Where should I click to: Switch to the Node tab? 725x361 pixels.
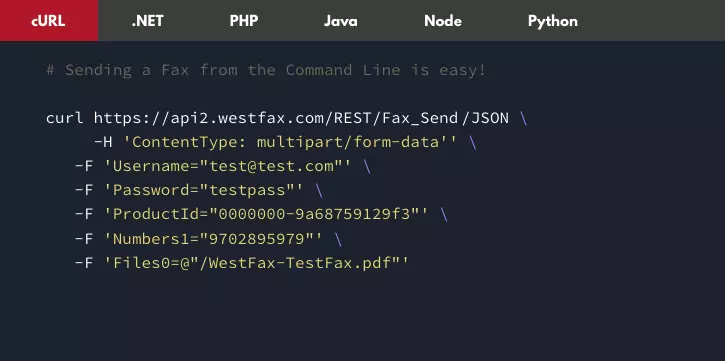pos(442,21)
